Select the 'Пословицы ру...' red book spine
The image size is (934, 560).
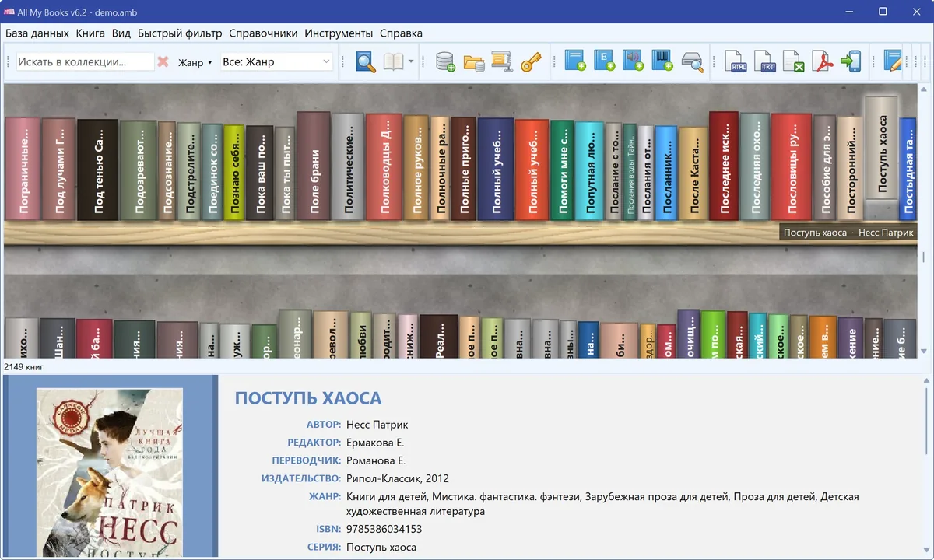(792, 166)
